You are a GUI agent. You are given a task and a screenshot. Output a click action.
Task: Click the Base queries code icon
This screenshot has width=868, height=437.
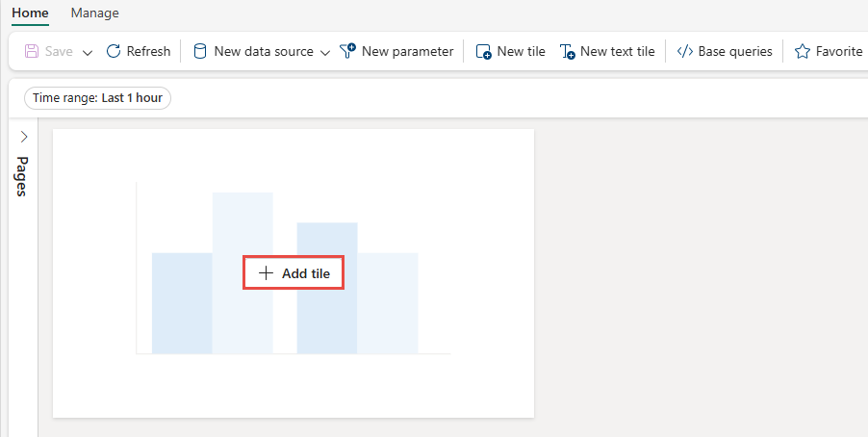pyautogui.click(x=685, y=51)
